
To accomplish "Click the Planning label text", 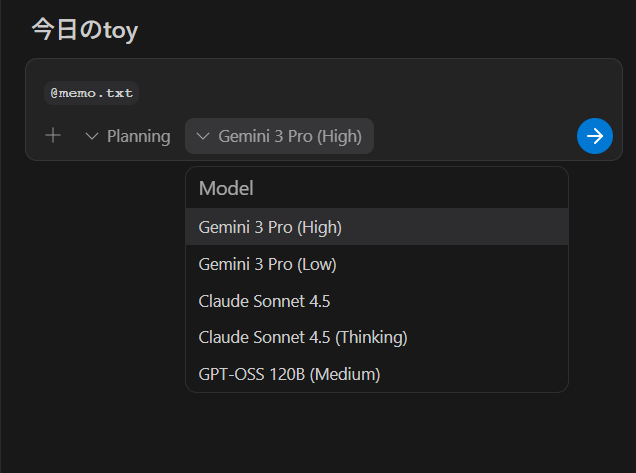I will tap(138, 136).
